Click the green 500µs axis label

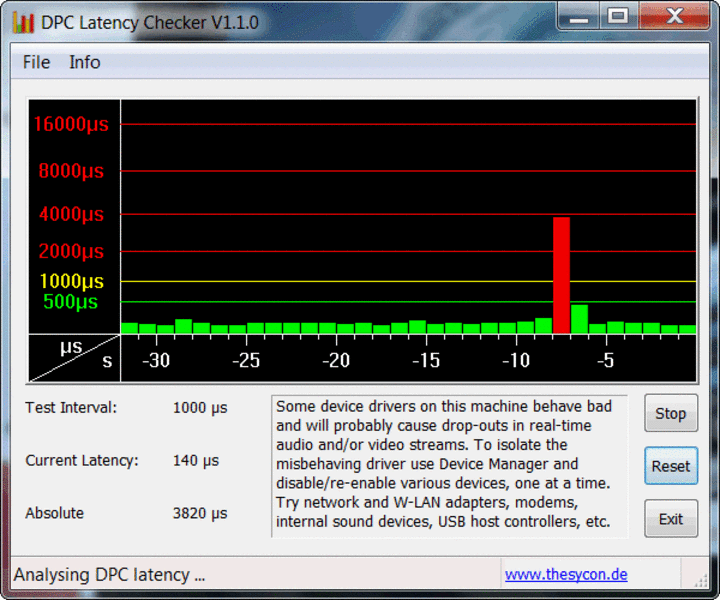pyautogui.click(x=70, y=302)
